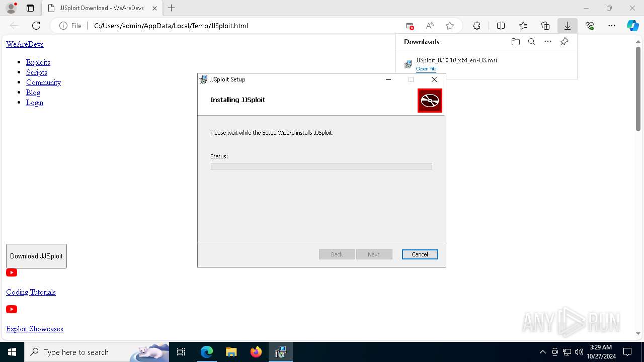Open the notification center icon
644x362 pixels.
click(627, 352)
